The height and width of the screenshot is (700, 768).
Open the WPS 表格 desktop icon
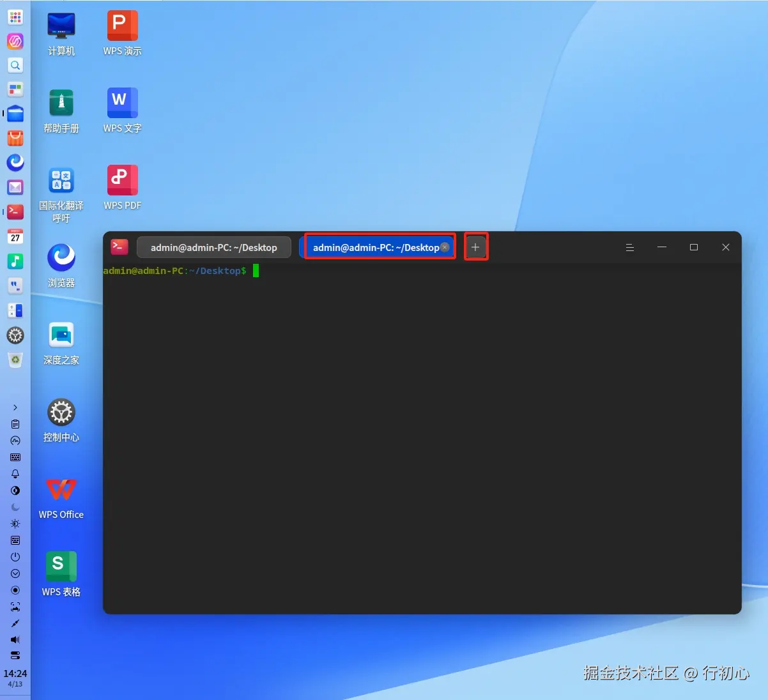point(61,575)
